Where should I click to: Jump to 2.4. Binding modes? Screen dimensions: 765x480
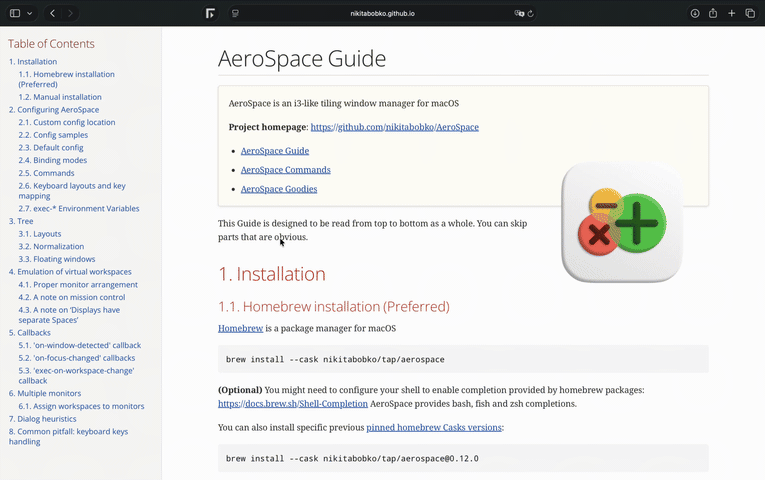[53, 160]
